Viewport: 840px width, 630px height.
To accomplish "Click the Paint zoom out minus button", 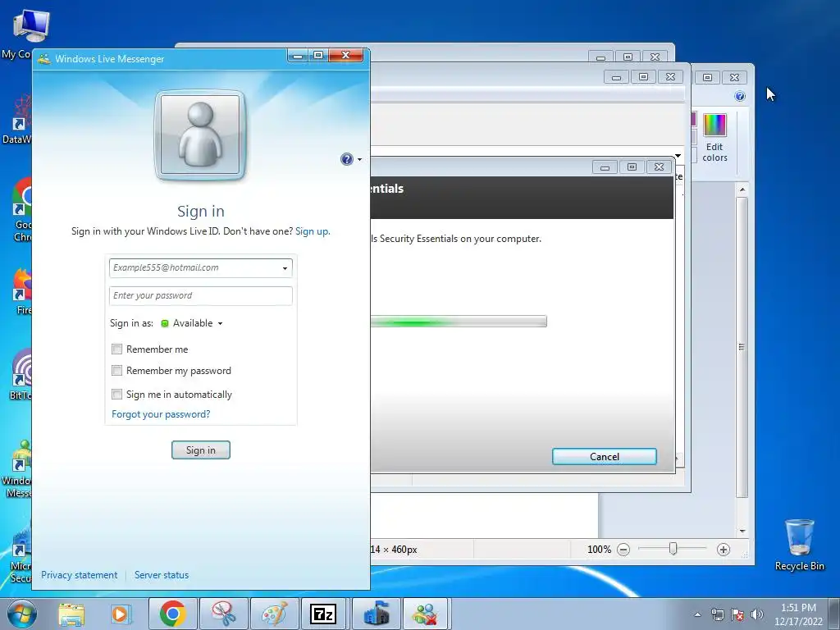I will [x=623, y=549].
